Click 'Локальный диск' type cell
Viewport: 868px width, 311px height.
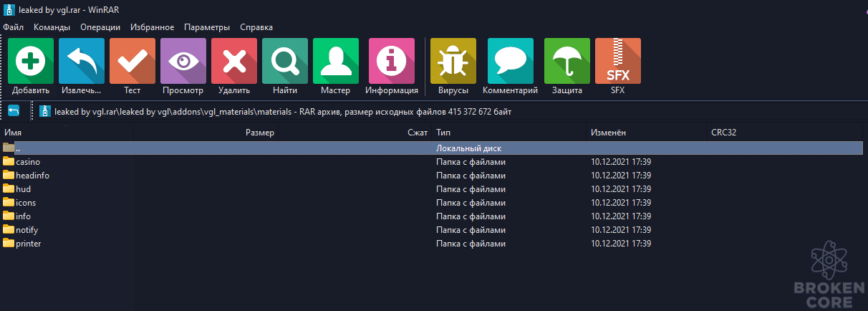pyautogui.click(x=468, y=148)
